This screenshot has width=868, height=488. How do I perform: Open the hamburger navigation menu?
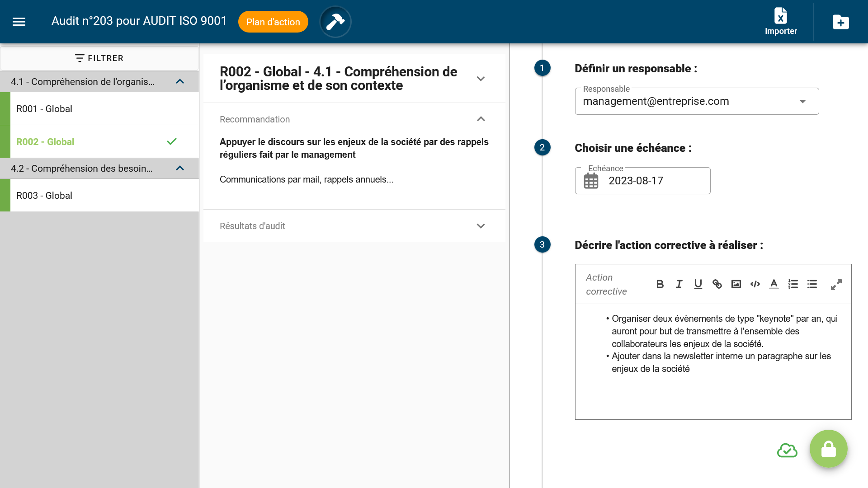click(x=19, y=22)
